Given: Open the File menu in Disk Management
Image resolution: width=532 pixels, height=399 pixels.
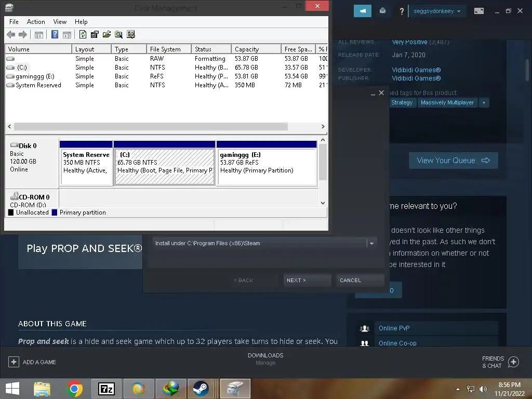Looking at the screenshot, I should tap(14, 22).
